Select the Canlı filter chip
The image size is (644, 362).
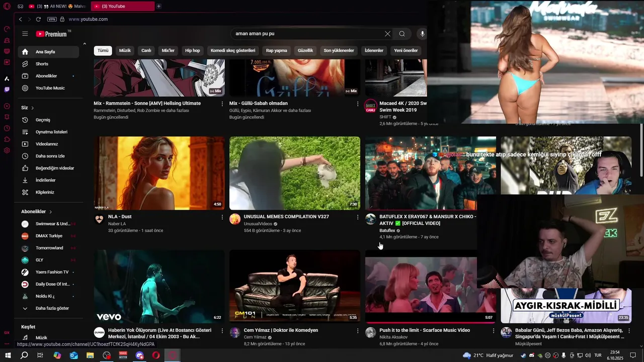146,50
